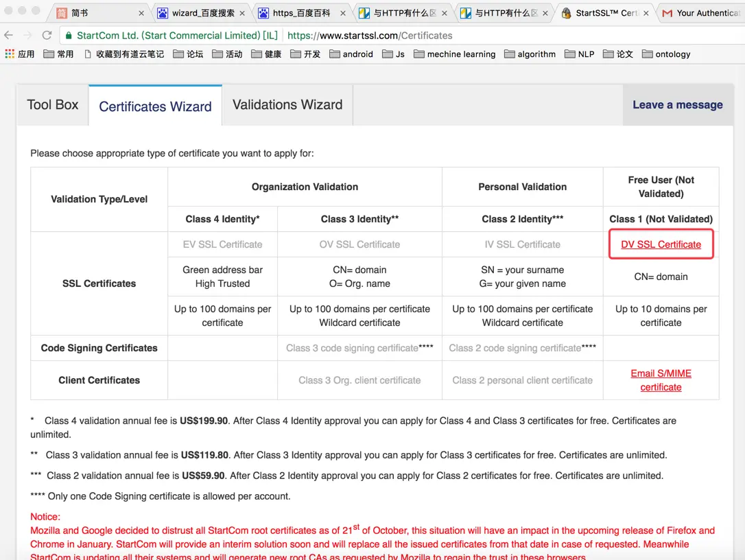Open the 论坛 bookmarks folder

pyautogui.click(x=188, y=54)
